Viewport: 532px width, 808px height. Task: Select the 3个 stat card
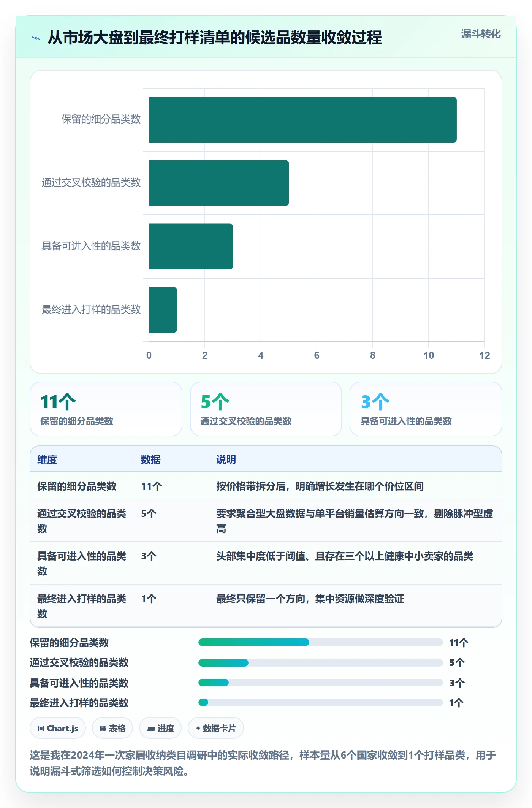click(426, 409)
